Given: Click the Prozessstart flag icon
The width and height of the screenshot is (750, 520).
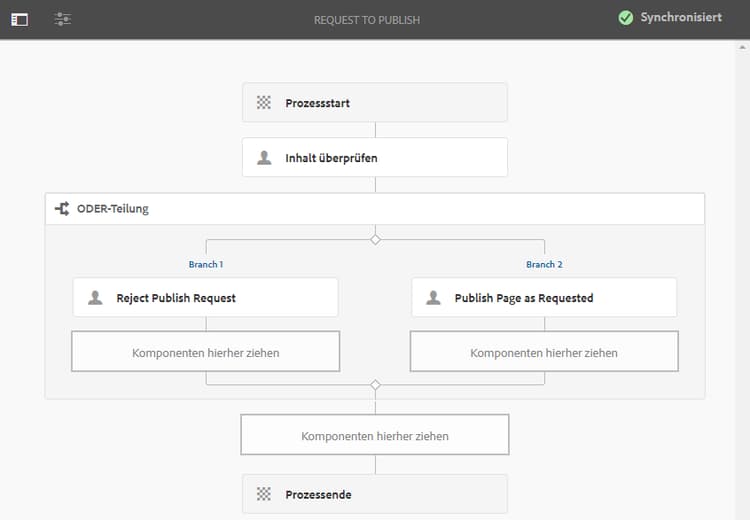Looking at the screenshot, I should tap(264, 102).
